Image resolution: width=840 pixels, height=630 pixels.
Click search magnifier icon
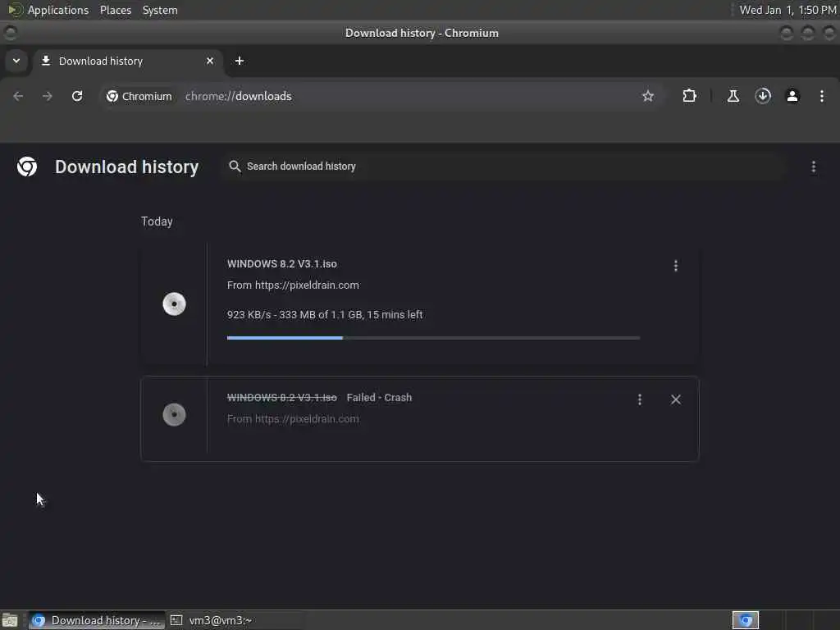235,167
